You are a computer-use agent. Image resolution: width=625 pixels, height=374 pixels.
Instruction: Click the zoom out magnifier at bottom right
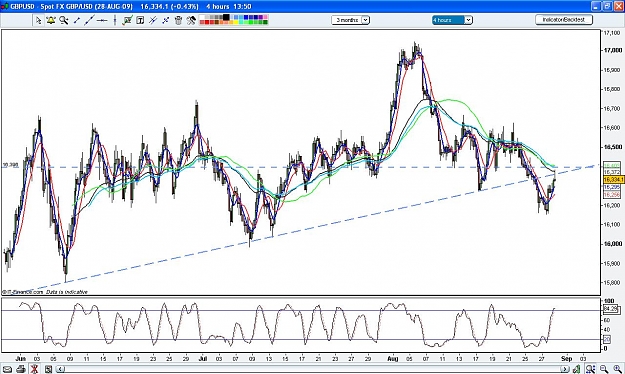point(604,369)
